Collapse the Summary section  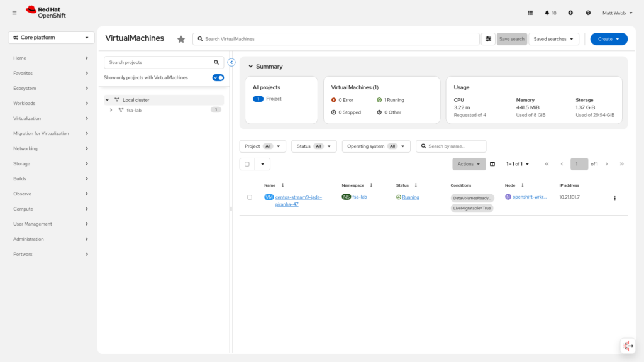pos(250,66)
